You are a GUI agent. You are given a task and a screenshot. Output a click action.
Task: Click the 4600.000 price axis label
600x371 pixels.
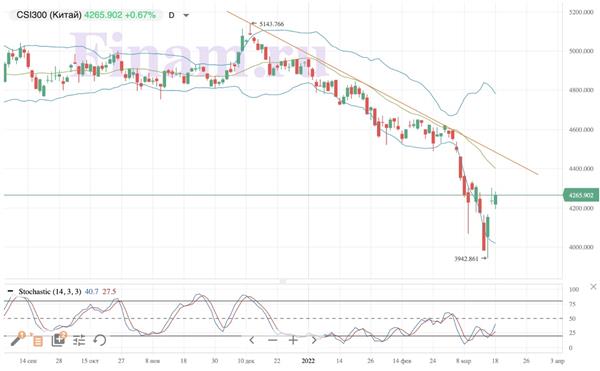[581, 130]
